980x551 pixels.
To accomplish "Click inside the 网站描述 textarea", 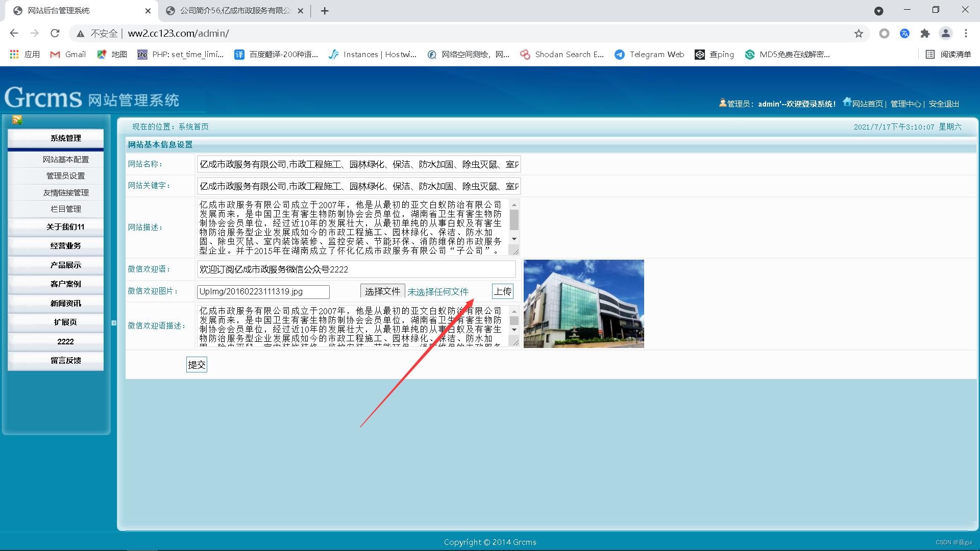I will [354, 228].
